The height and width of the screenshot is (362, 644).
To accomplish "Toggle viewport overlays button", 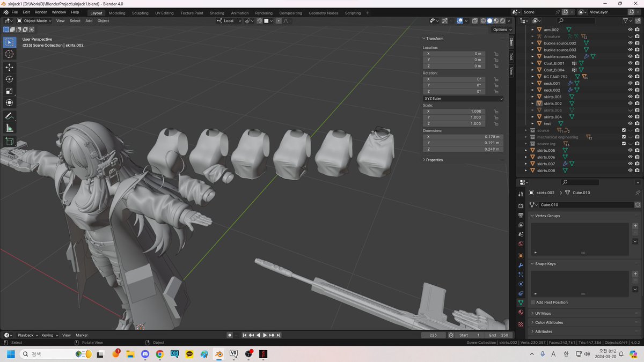I will [x=460, y=21].
